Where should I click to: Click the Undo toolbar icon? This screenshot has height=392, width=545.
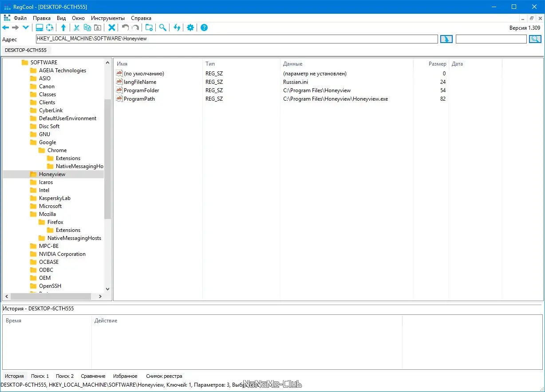[x=125, y=27]
